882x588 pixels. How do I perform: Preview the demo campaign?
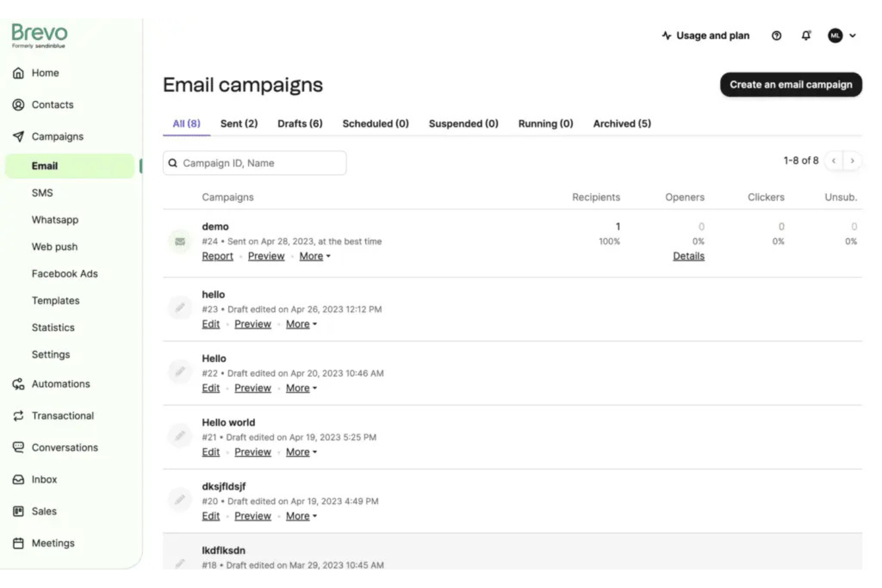coord(266,256)
